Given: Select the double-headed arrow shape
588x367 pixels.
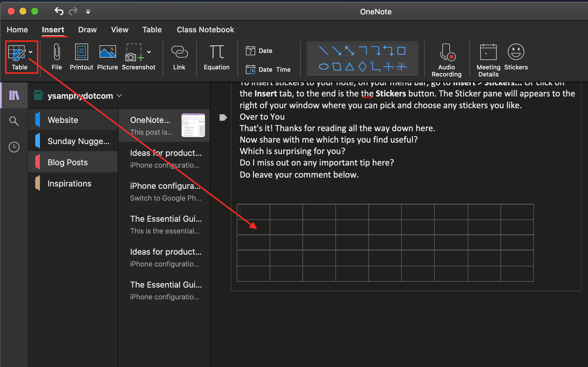Looking at the screenshot, I should point(350,51).
